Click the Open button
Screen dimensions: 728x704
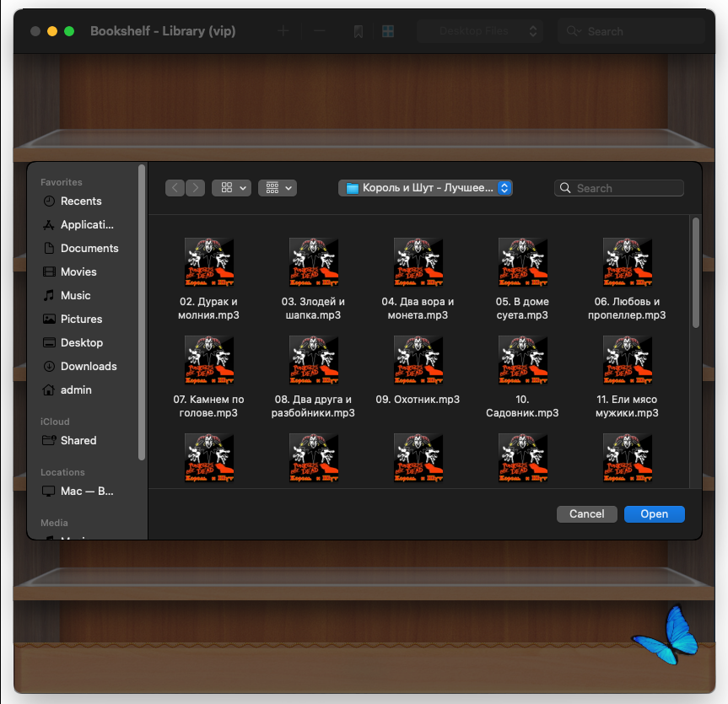[x=654, y=514]
